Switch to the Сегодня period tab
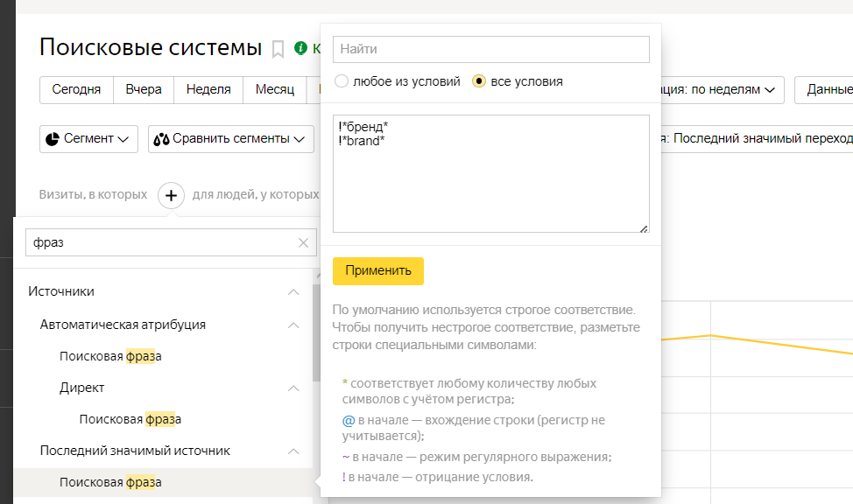This screenshot has height=504, width=853. click(74, 89)
